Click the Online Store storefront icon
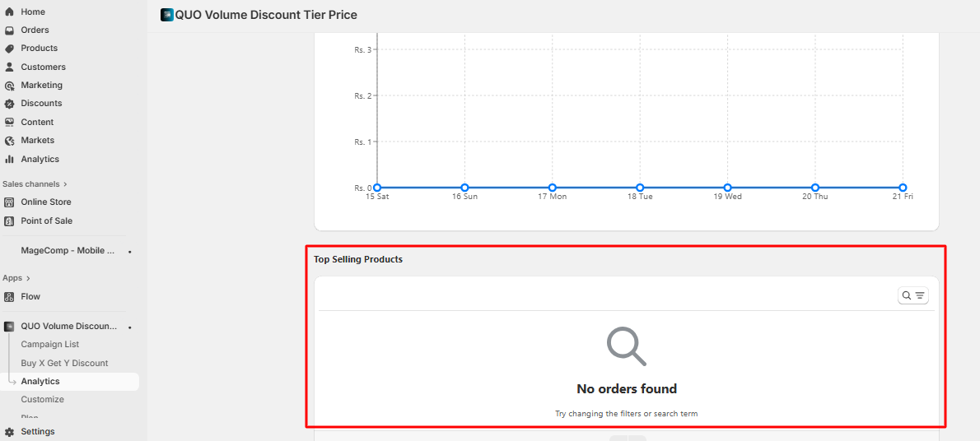Screen dimensions: 980x441 click(x=10, y=202)
